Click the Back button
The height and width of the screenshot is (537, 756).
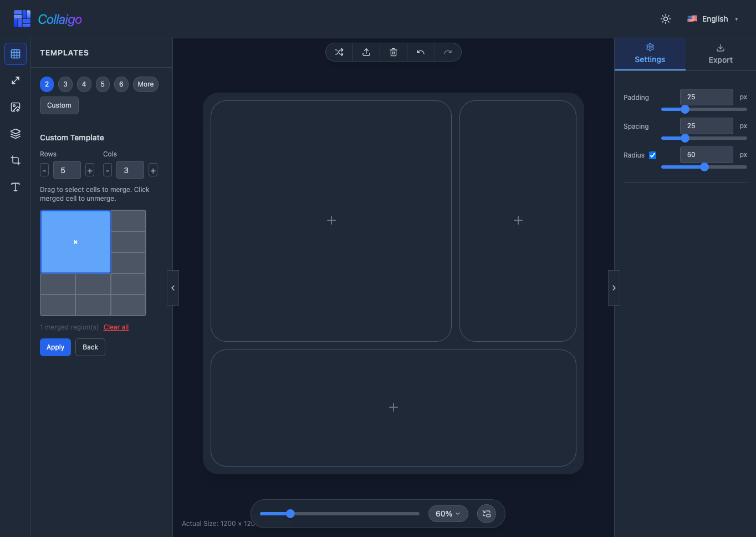(x=90, y=347)
